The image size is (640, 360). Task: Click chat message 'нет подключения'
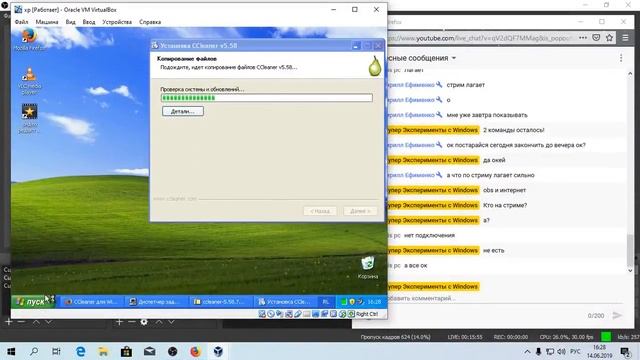[x=429, y=236]
